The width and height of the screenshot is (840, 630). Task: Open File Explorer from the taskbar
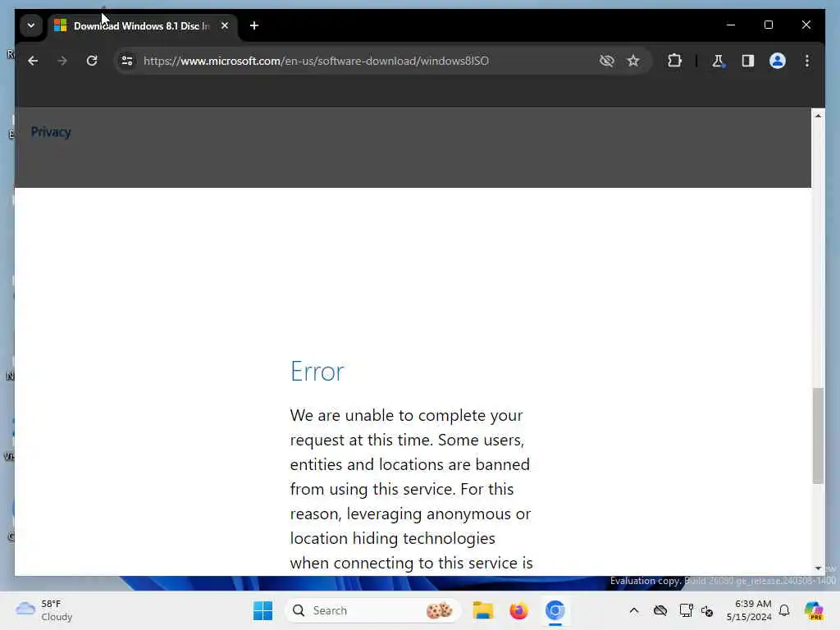coord(482,610)
